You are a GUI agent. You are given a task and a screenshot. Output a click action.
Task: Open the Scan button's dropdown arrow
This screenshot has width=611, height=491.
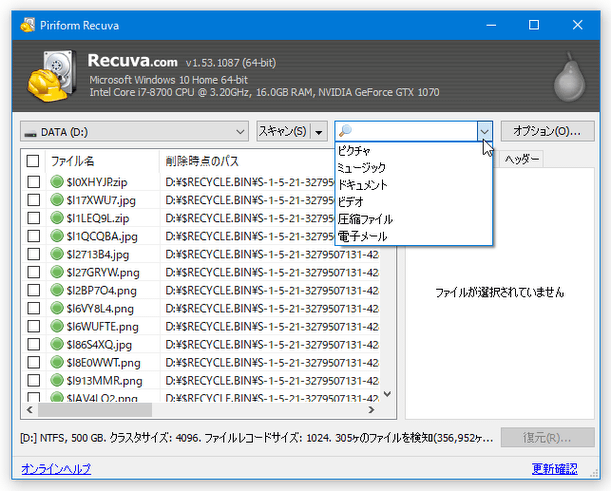click(x=319, y=132)
